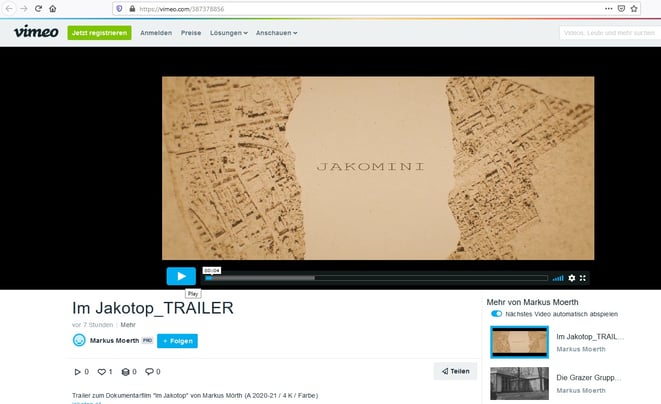The width and height of the screenshot is (661, 404).
Task: Open the Preise pricing page
Action: 191,33
